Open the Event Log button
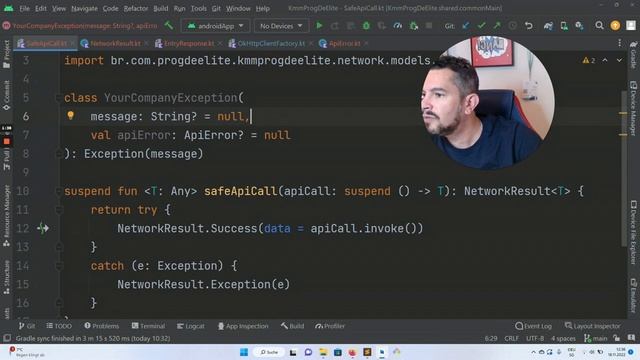The image size is (640, 360). pyautogui.click(x=533, y=326)
